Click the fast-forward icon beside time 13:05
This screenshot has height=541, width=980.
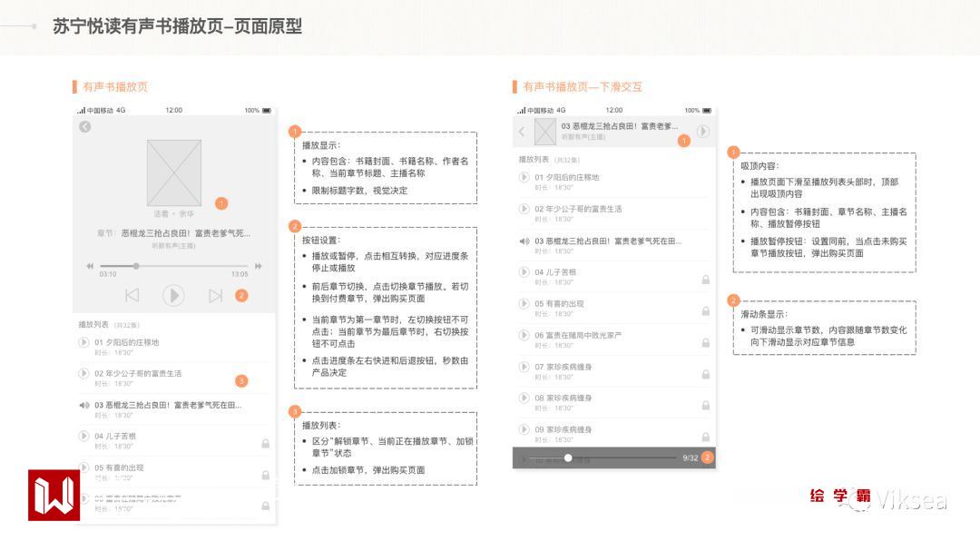(x=258, y=267)
